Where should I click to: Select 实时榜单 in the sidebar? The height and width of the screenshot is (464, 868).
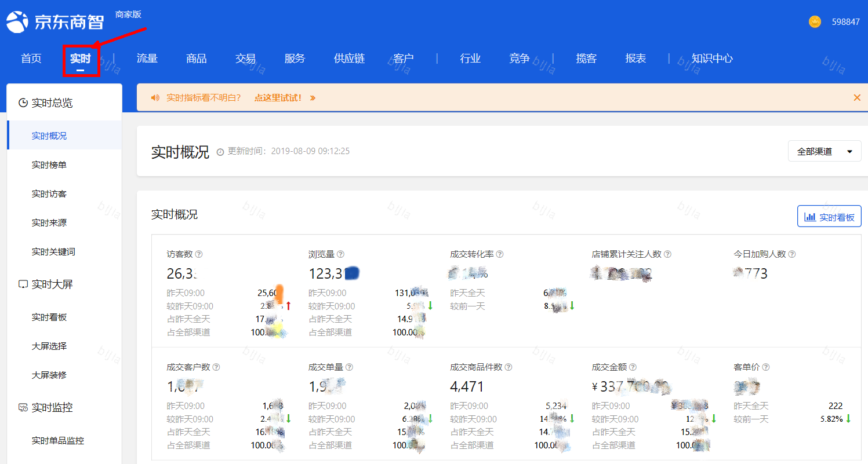[49, 165]
